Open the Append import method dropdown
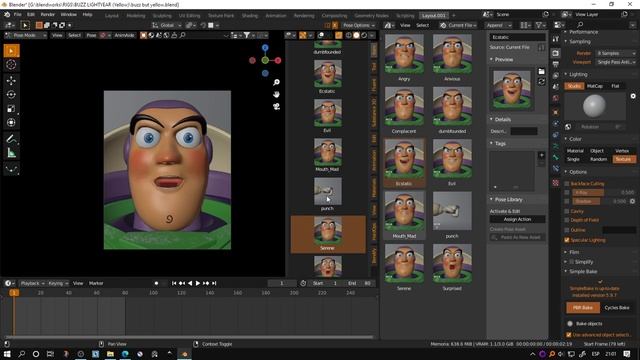The width and height of the screenshot is (640, 360). 498,25
